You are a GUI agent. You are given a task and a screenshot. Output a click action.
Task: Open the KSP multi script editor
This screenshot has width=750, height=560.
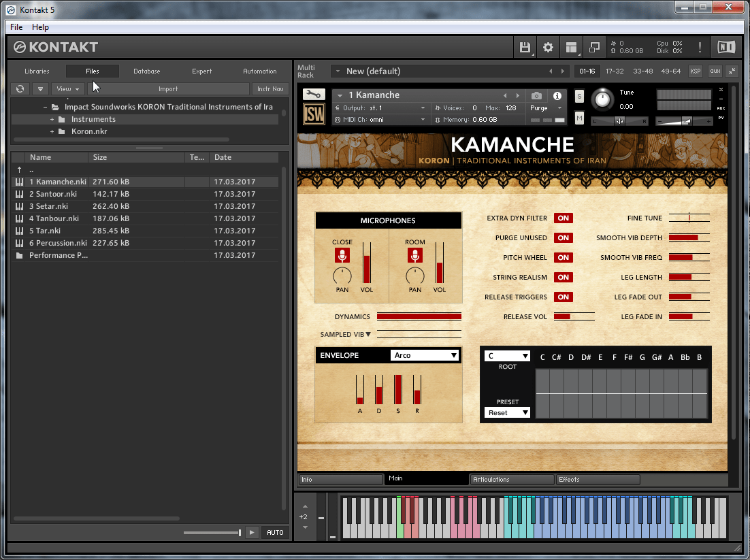[x=695, y=71]
